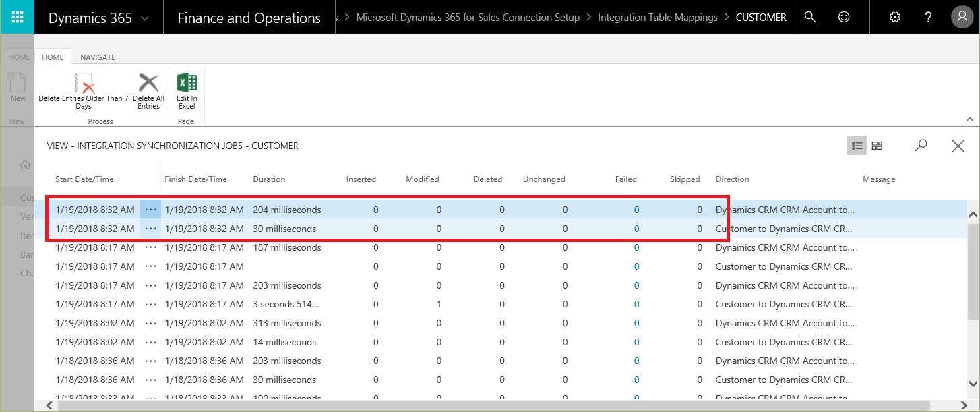Select the "3 seconds 514..." duration cell
This screenshot has width=980, height=412.
point(287,304)
